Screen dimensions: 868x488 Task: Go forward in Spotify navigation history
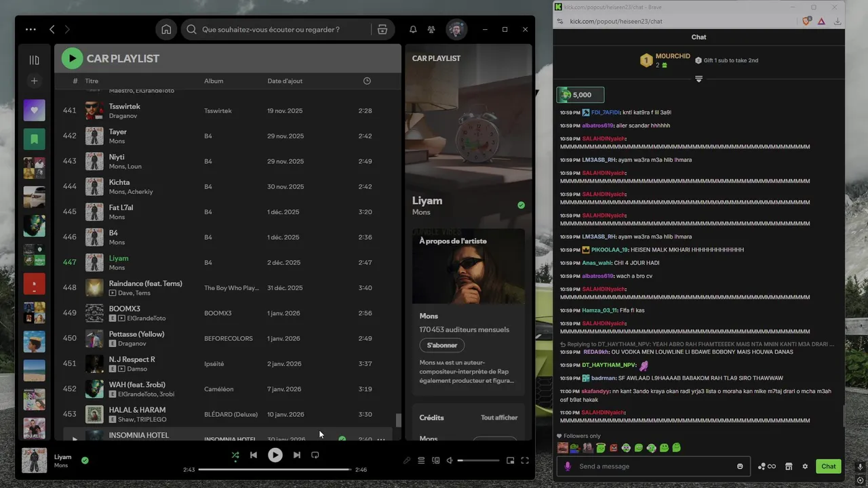tap(67, 30)
